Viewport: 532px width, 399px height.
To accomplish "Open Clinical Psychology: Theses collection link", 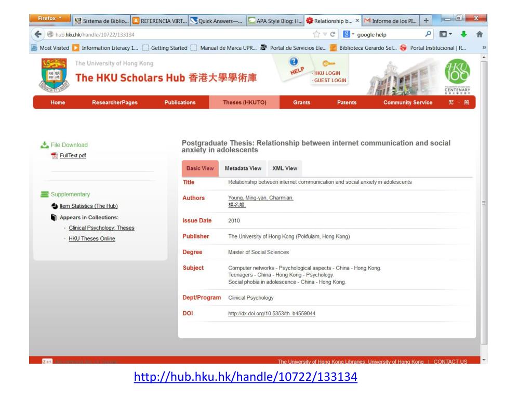I will [x=101, y=228].
